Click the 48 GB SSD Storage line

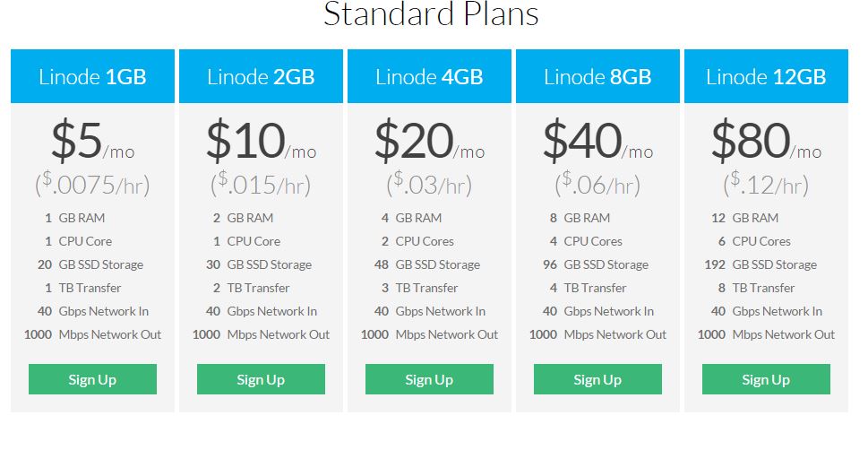426,265
